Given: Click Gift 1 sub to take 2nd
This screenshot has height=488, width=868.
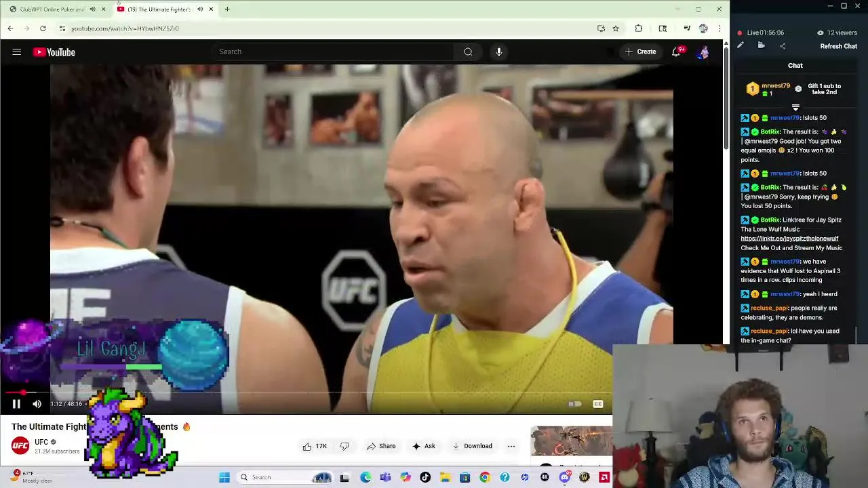Looking at the screenshot, I should pyautogui.click(x=824, y=89).
